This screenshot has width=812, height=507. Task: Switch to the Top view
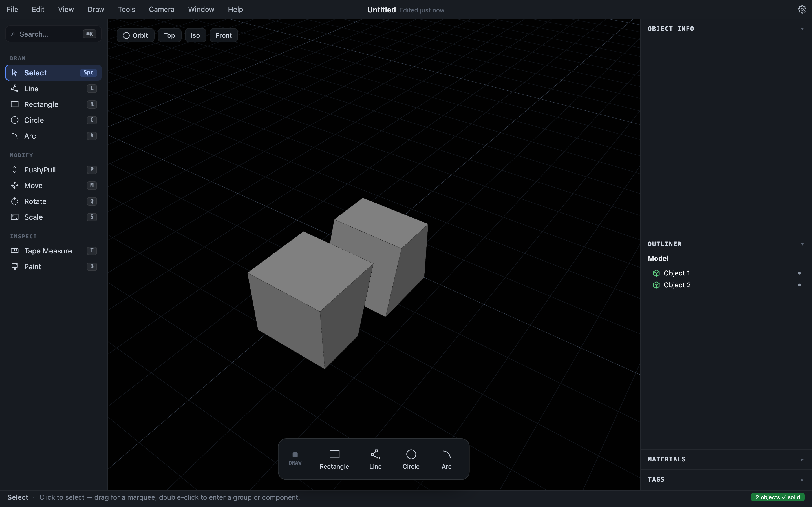pos(169,35)
